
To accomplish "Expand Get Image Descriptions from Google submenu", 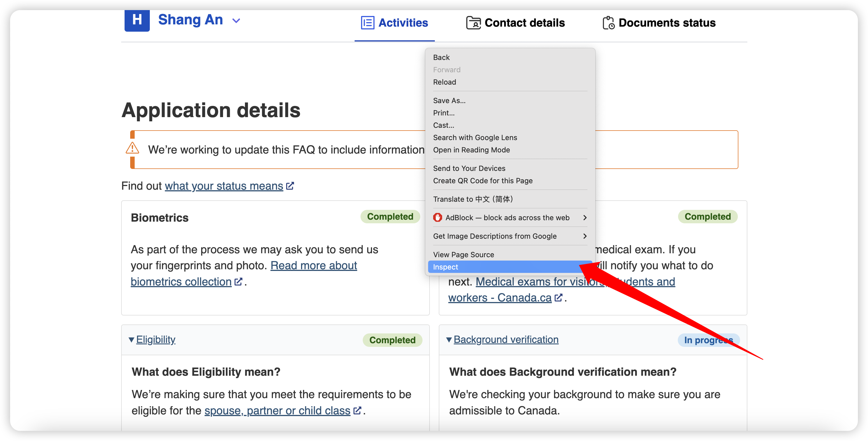I will point(585,236).
